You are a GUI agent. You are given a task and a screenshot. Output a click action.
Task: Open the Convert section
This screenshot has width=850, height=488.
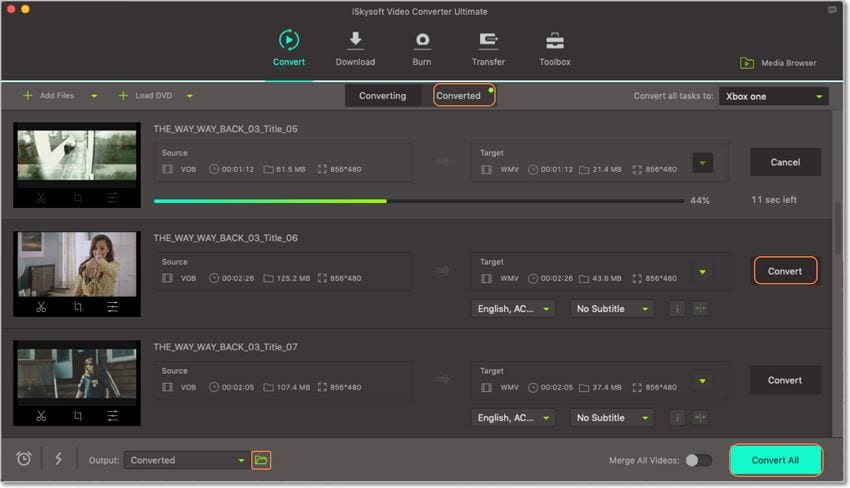pyautogui.click(x=288, y=48)
